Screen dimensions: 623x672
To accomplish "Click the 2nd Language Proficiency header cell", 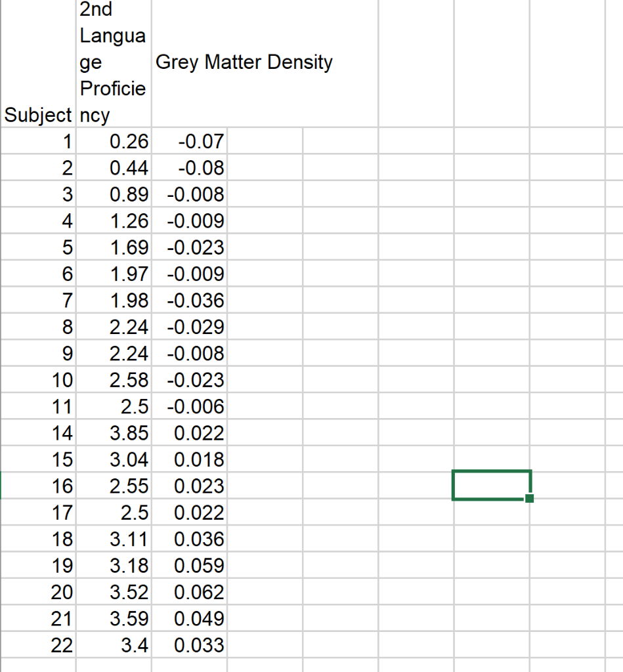I will [x=113, y=62].
